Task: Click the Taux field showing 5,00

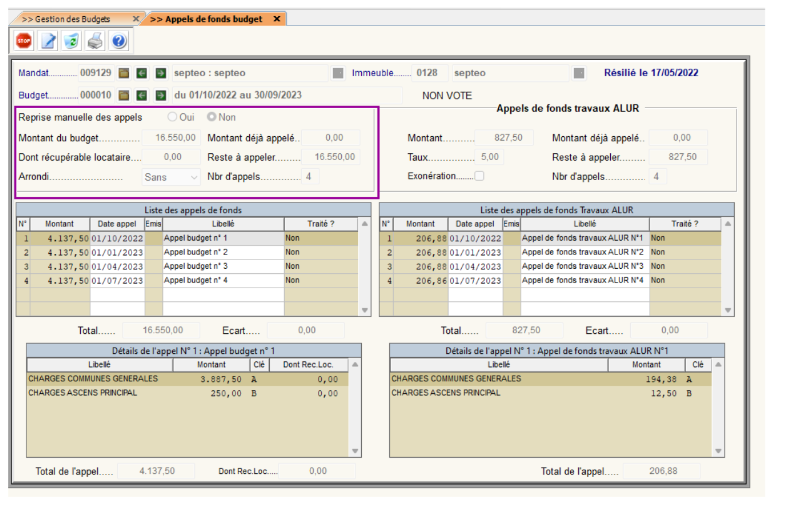Action: coord(489,157)
